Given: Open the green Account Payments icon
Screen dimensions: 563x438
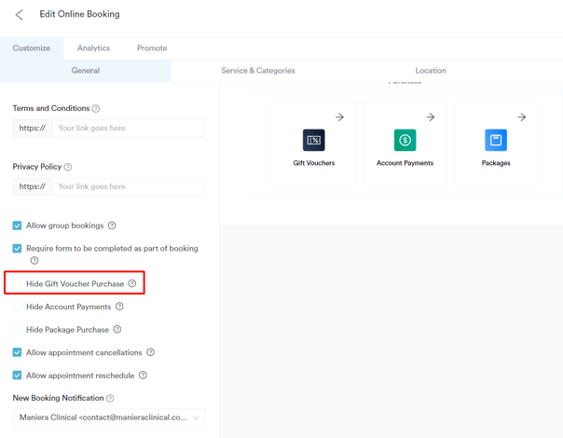Looking at the screenshot, I should [x=405, y=140].
